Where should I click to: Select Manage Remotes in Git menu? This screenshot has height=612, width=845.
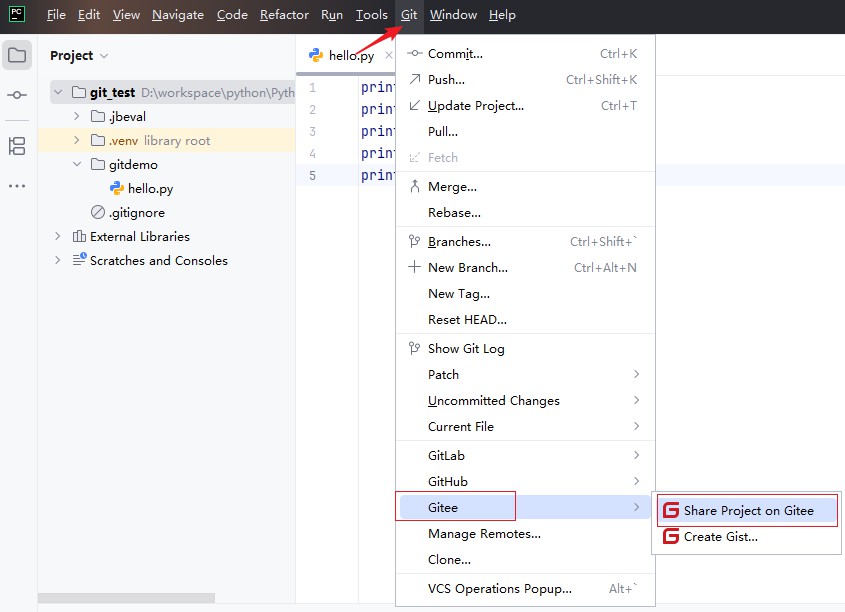pos(525,534)
